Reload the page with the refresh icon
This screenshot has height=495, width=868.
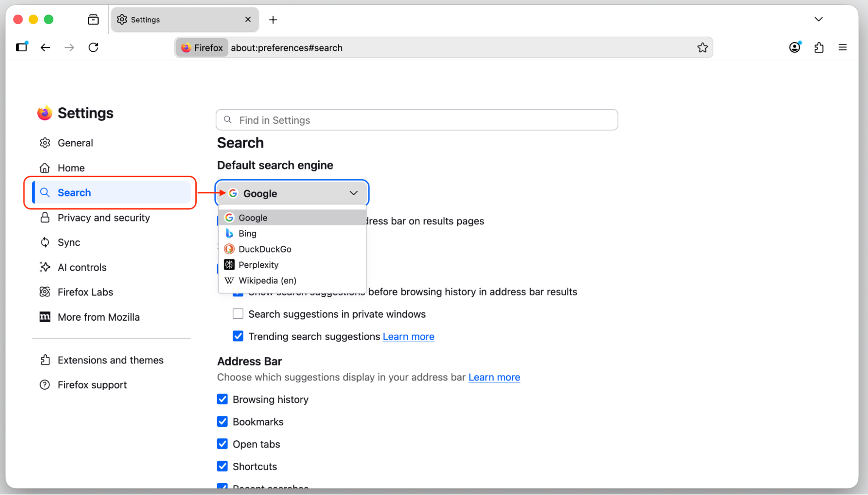click(x=93, y=47)
